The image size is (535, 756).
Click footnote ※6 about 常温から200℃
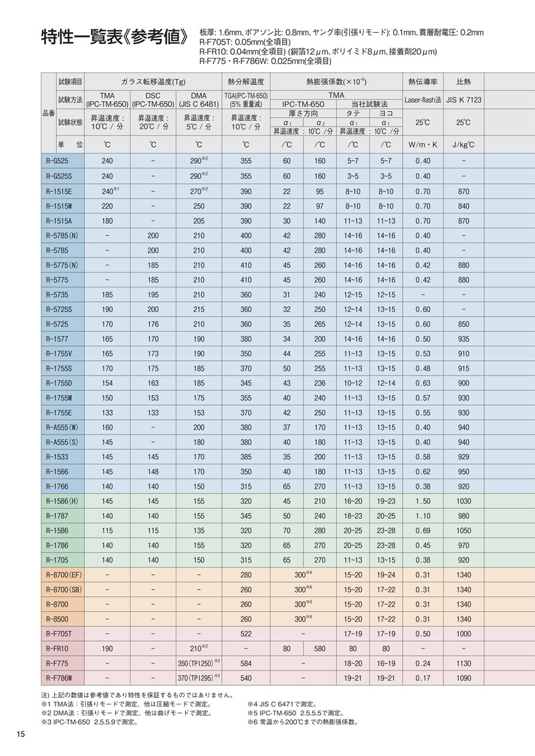[303, 722]
